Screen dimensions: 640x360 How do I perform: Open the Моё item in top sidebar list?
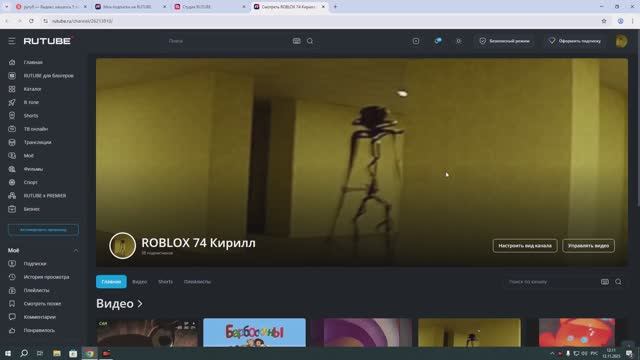pos(28,156)
